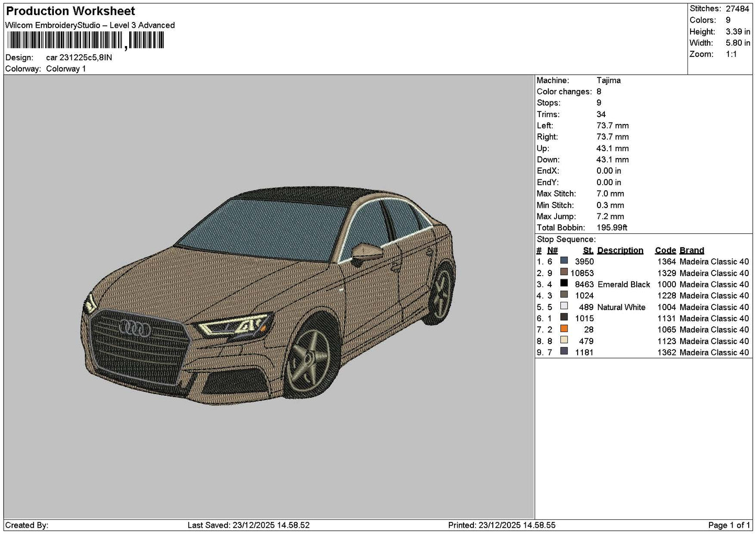Click the zoom value '1:1'
This screenshot has height=534, width=756.
[731, 54]
